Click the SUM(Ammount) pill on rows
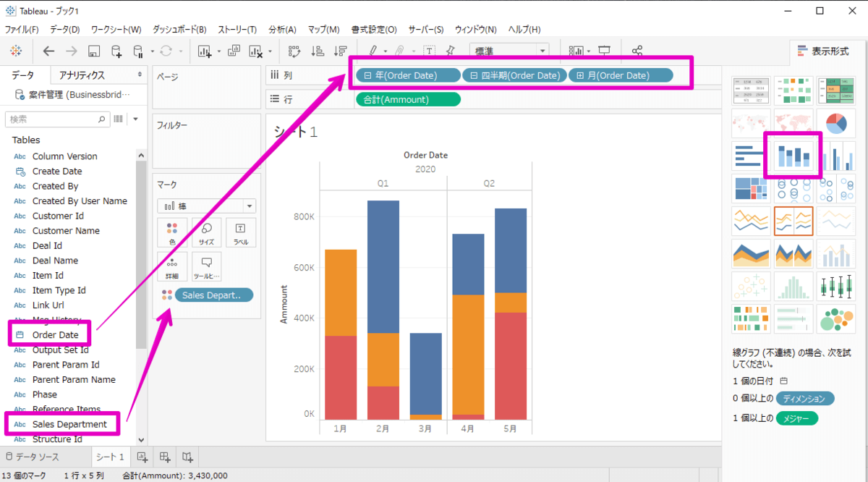Viewport: 868px width, 482px height. (408, 99)
